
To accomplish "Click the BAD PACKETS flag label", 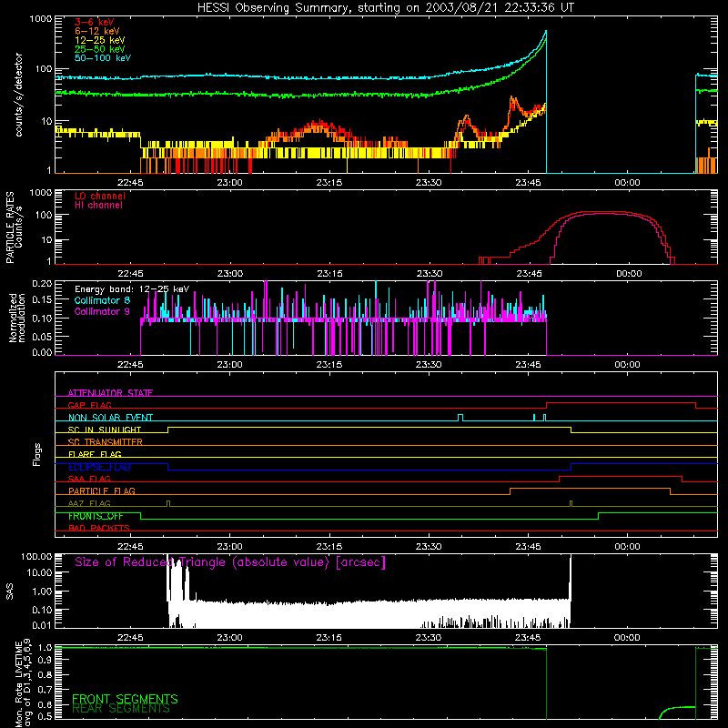I will click(99, 528).
